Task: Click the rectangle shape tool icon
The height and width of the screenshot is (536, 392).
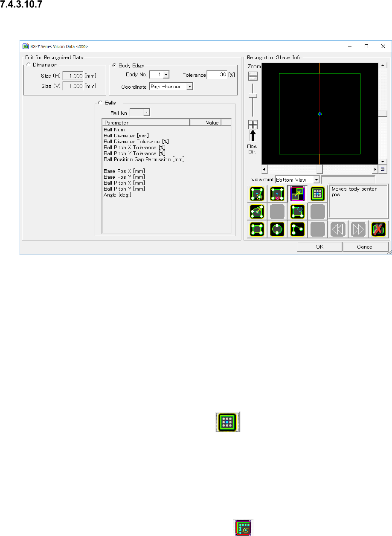Action: click(257, 229)
